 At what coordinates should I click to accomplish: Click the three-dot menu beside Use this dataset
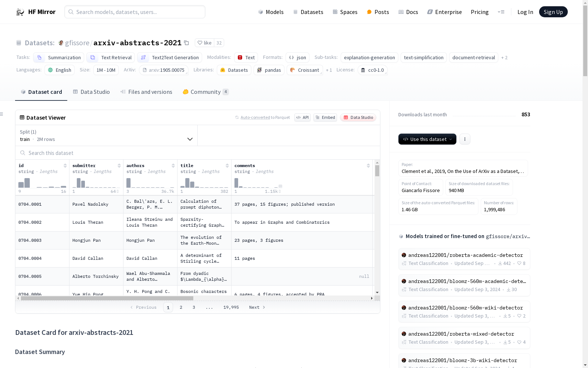click(x=465, y=139)
